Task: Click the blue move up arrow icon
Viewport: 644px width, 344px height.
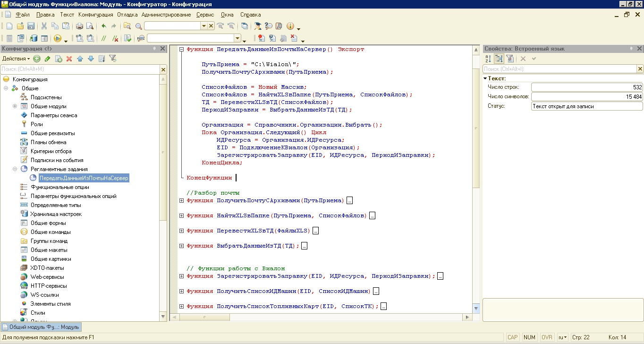Action: [x=80, y=59]
